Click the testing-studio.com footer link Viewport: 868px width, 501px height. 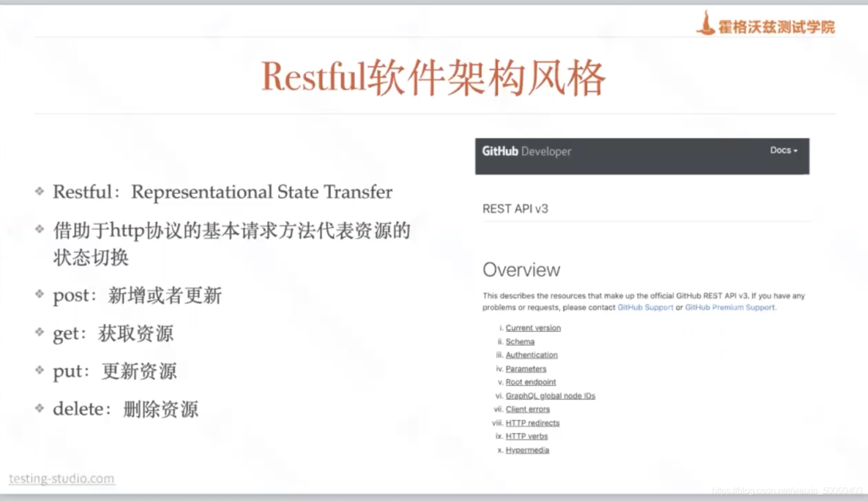click(62, 479)
